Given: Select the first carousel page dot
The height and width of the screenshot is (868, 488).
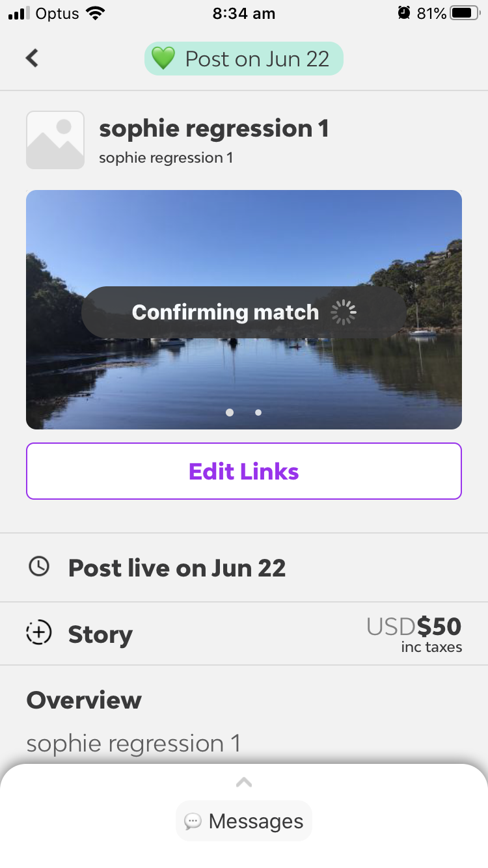Looking at the screenshot, I should click(230, 412).
